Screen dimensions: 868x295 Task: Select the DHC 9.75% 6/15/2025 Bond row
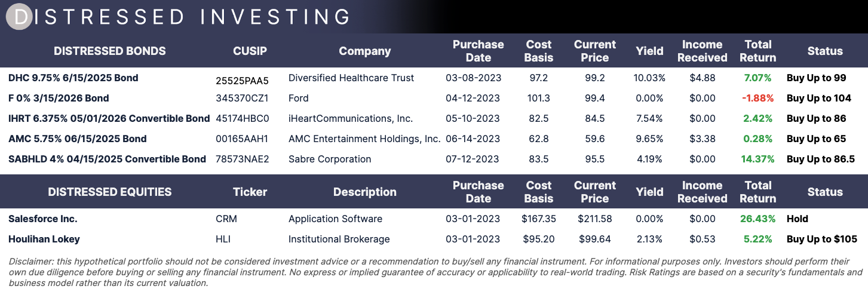click(x=434, y=78)
